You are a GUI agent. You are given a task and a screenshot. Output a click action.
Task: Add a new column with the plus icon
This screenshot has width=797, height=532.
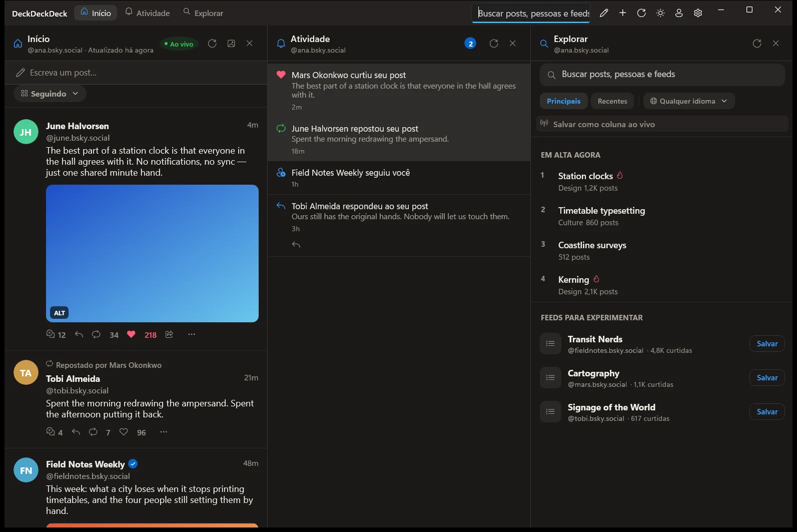[622, 13]
